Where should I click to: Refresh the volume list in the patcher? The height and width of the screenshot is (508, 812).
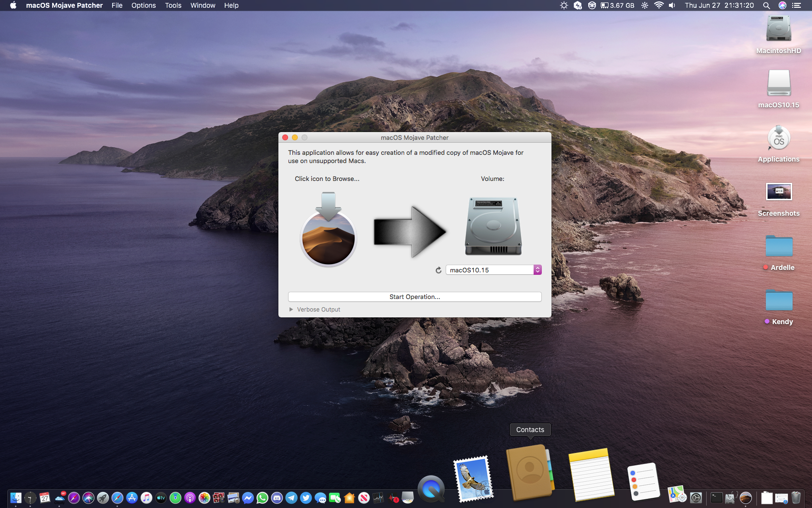point(438,270)
